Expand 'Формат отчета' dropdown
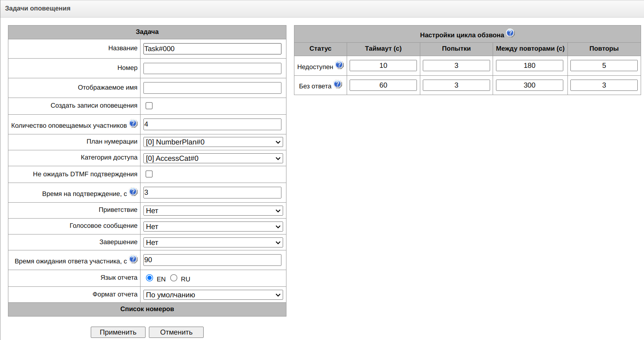 point(213,295)
